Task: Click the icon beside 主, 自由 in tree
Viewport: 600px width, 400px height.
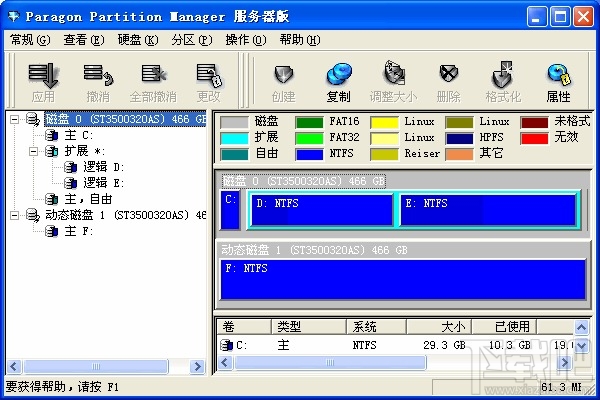Action: (x=52, y=199)
